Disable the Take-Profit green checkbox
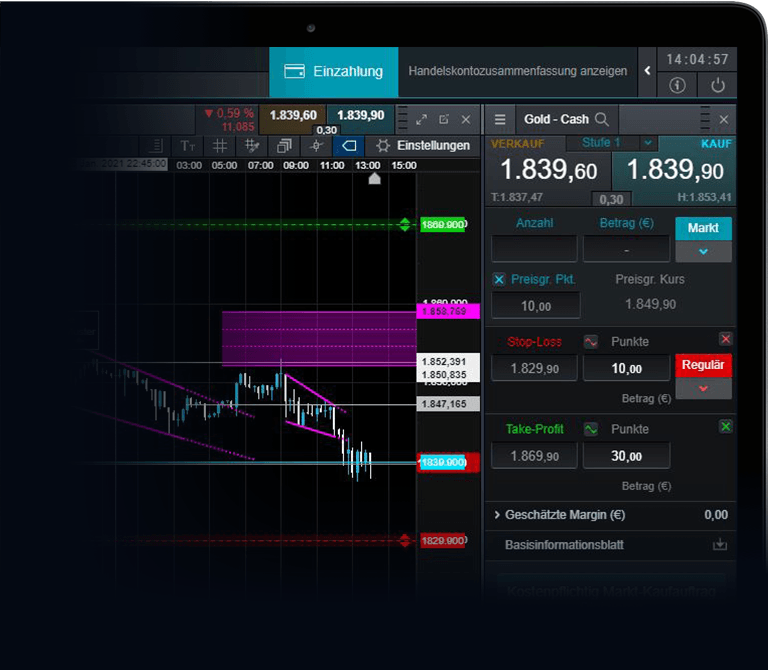768x670 pixels. (725, 427)
